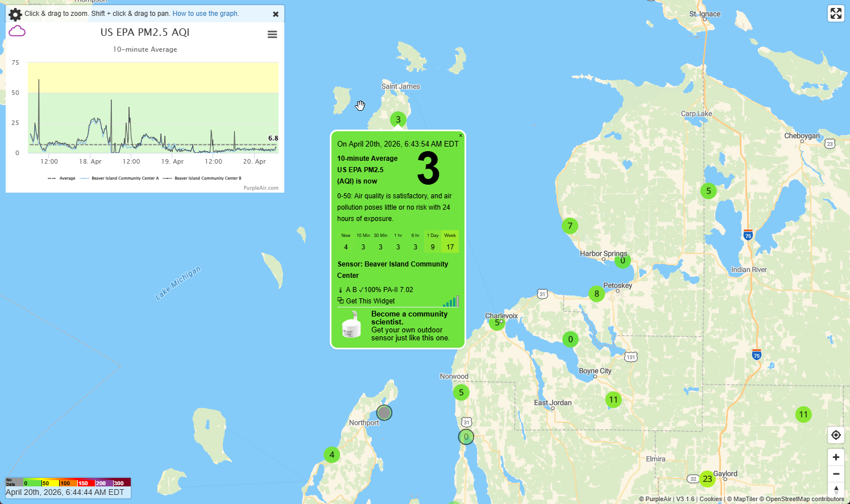The height and width of the screenshot is (504, 850).
Task: Zoom in on the map
Action: 836,457
